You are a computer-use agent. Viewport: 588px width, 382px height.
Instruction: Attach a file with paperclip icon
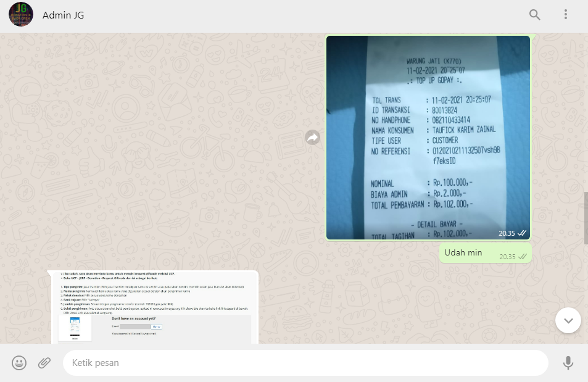[44, 363]
